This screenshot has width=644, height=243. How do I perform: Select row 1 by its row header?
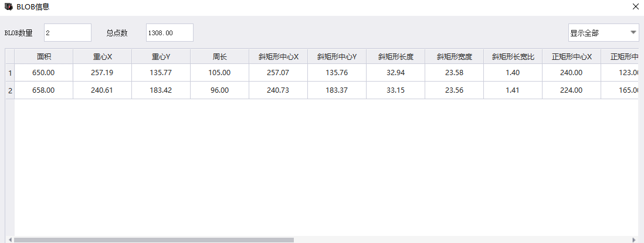point(10,73)
